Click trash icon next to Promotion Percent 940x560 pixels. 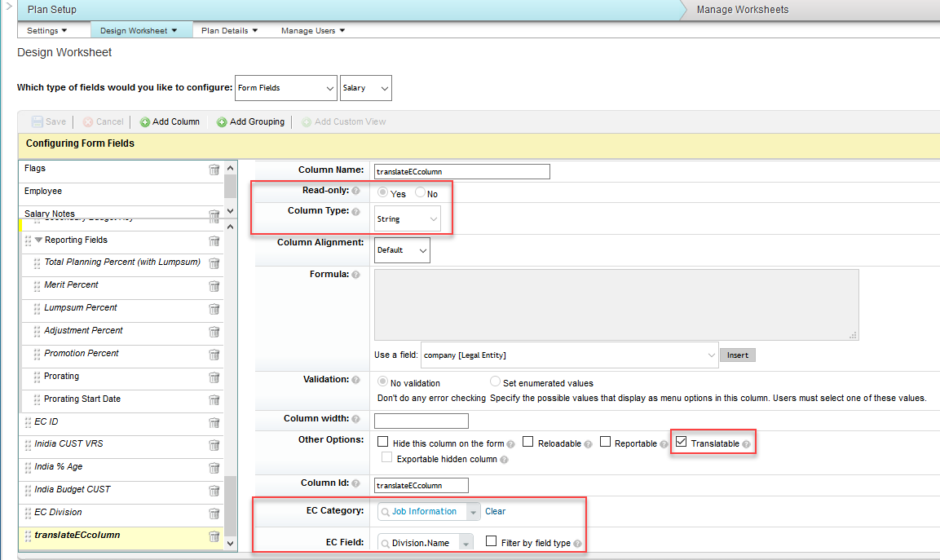coord(214,355)
